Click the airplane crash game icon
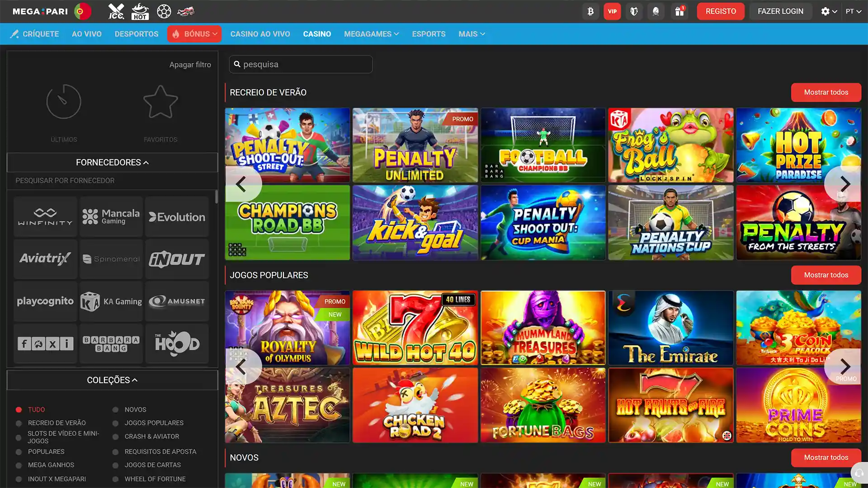 coord(185,11)
